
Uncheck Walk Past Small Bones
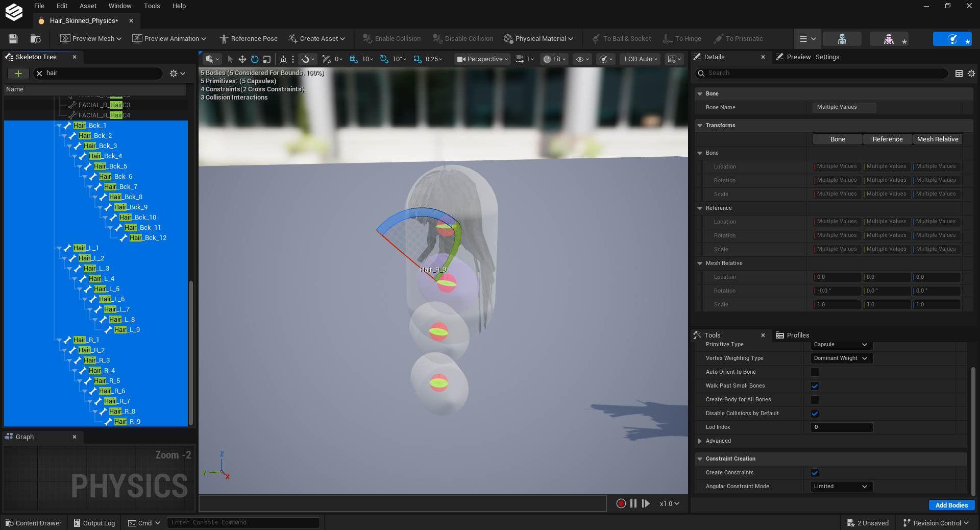click(x=815, y=386)
